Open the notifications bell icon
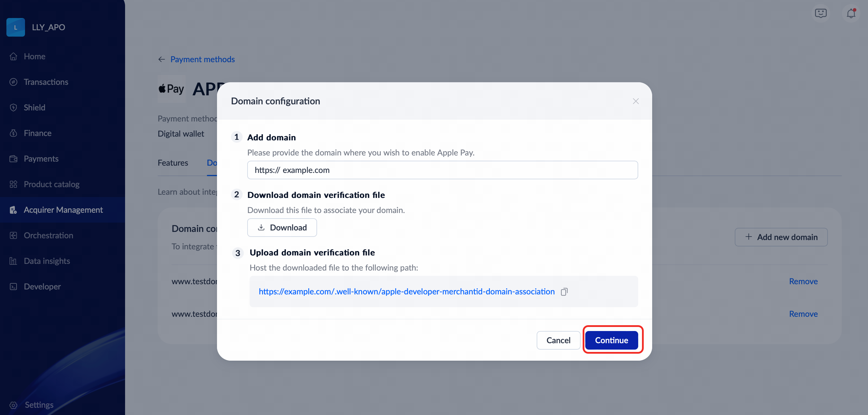The image size is (868, 415). [x=851, y=13]
